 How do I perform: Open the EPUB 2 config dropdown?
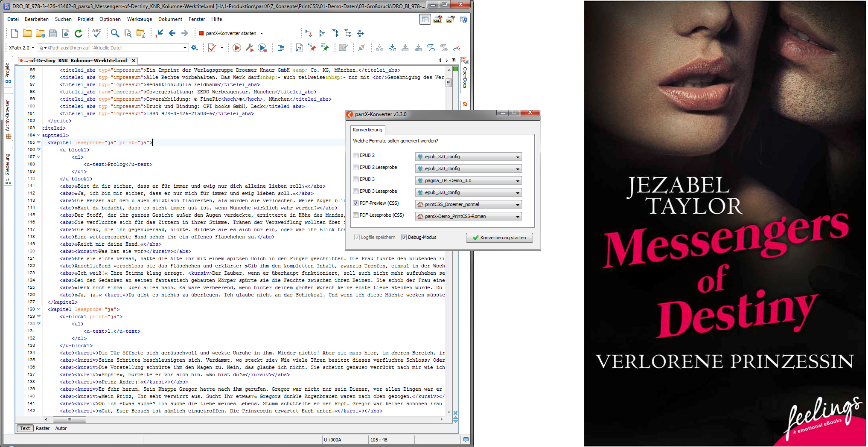tap(468, 157)
